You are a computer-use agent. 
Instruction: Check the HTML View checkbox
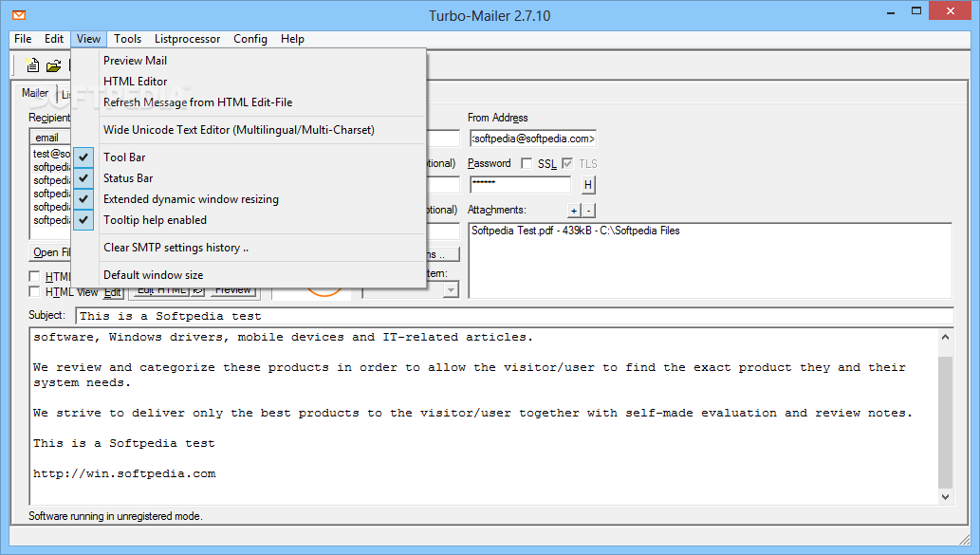34,292
